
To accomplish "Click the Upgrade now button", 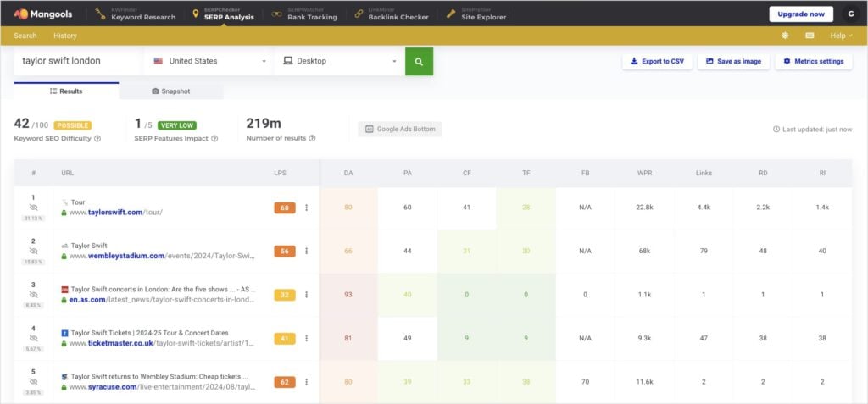I will (x=800, y=14).
